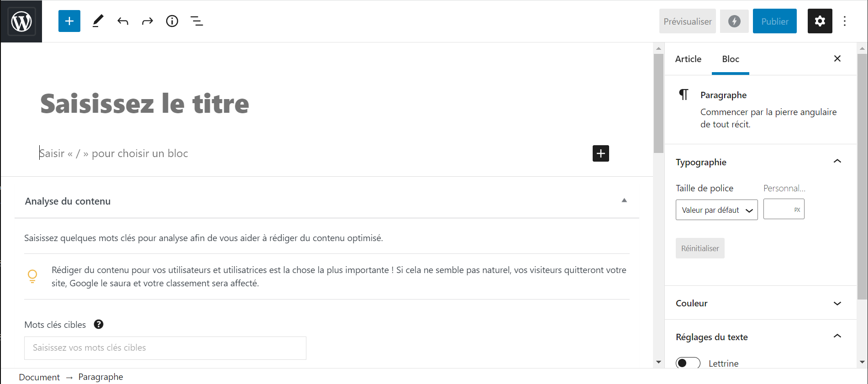Select the pencil tools icon
Viewport: 868px width, 384px height.
click(98, 21)
